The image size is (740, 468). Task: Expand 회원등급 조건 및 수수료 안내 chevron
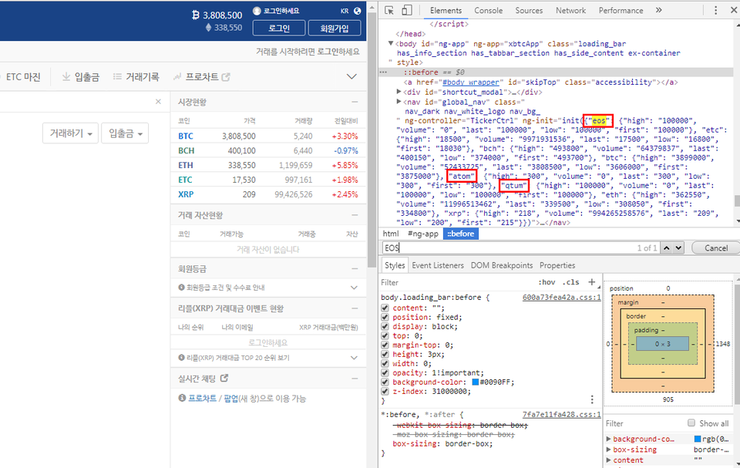354,287
